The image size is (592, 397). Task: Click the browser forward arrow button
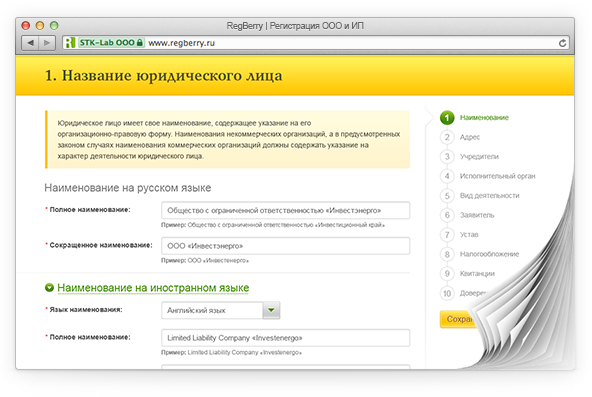coord(47,43)
